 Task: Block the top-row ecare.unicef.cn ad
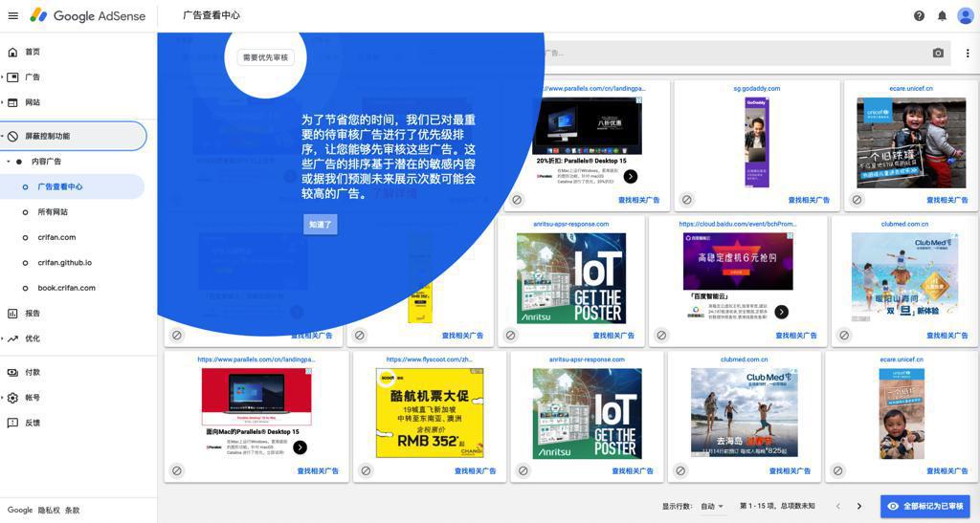pos(857,200)
